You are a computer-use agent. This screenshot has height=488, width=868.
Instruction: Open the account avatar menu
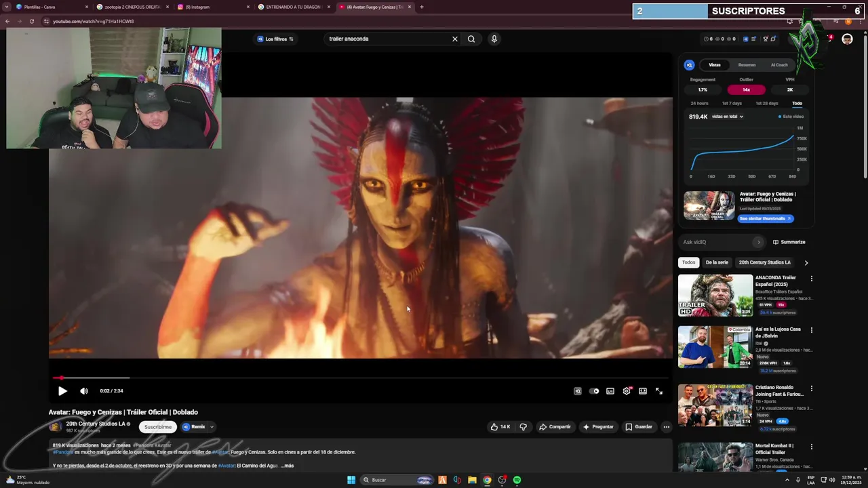pyautogui.click(x=847, y=39)
